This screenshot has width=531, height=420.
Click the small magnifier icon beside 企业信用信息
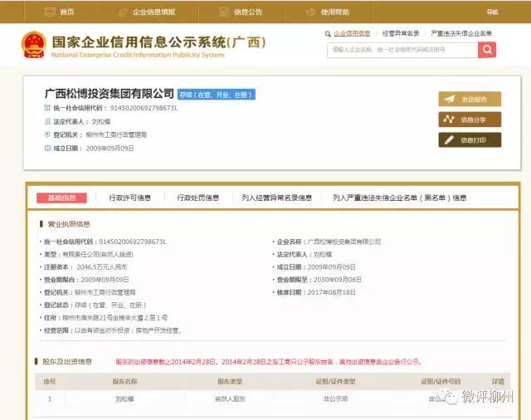pyautogui.click(x=328, y=34)
